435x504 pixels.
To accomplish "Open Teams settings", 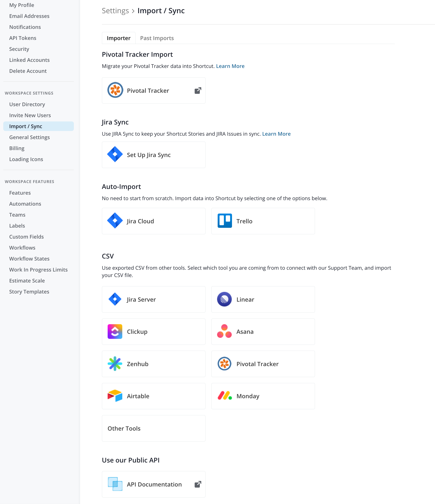I will click(x=17, y=215).
